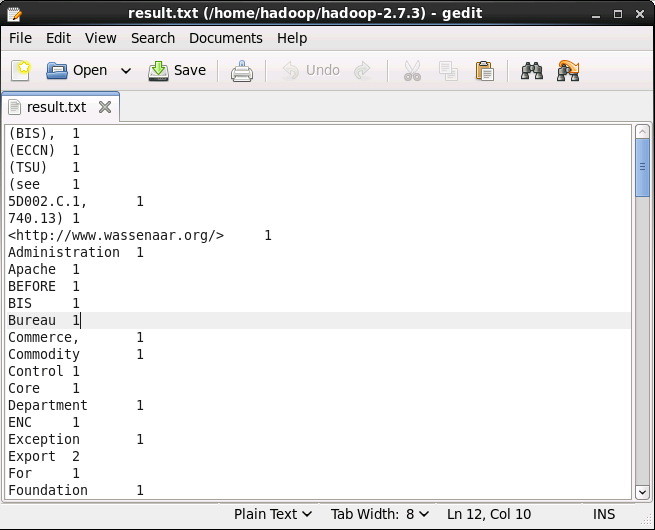Click the word "Apache"
This screenshot has height=530, width=655.
[x=32, y=269]
